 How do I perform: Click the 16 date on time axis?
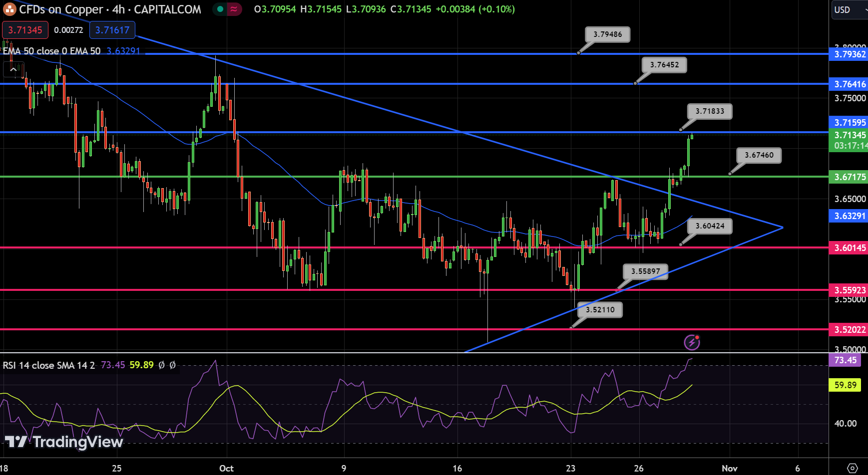(x=457, y=468)
